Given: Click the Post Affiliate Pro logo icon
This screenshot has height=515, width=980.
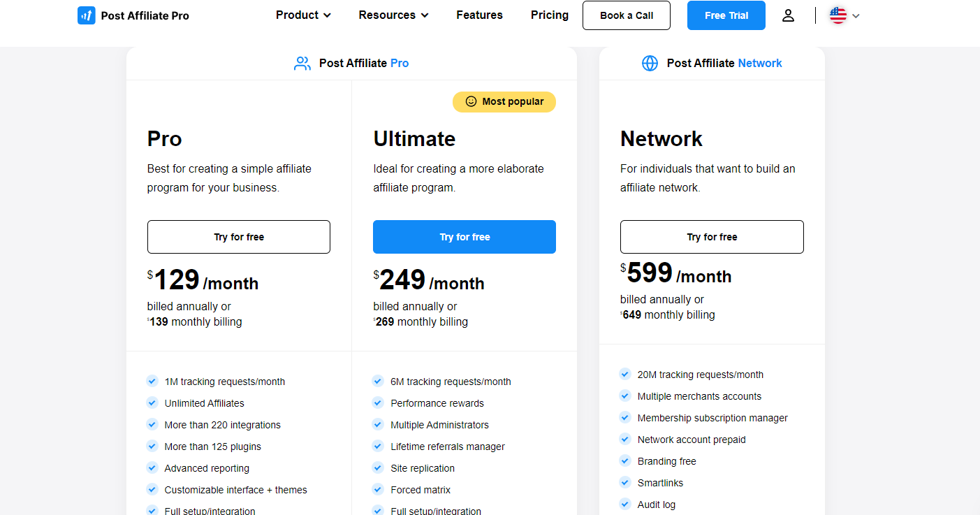Looking at the screenshot, I should click(87, 15).
